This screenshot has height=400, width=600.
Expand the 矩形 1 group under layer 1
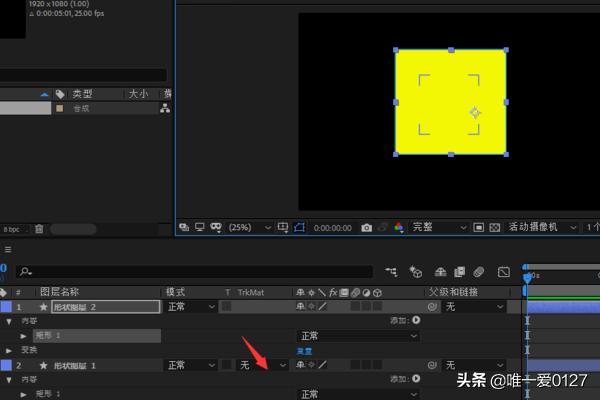23,336
